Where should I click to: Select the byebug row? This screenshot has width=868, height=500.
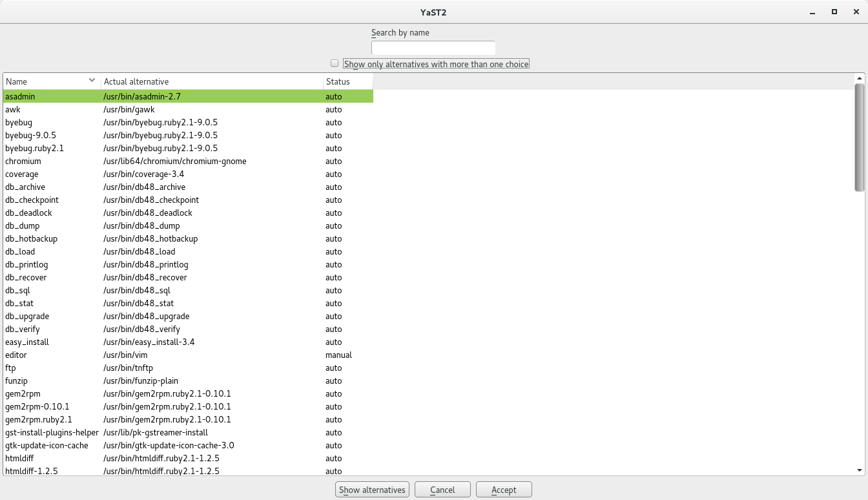pos(188,122)
